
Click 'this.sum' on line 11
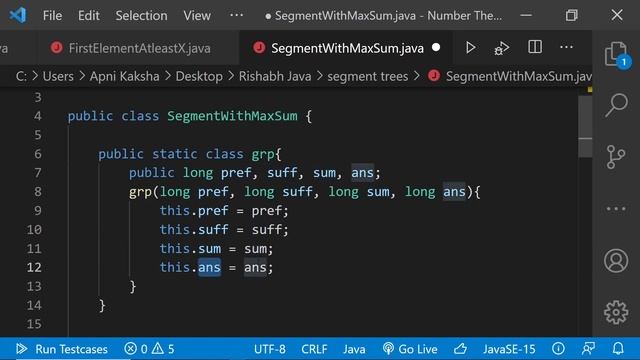(190, 249)
